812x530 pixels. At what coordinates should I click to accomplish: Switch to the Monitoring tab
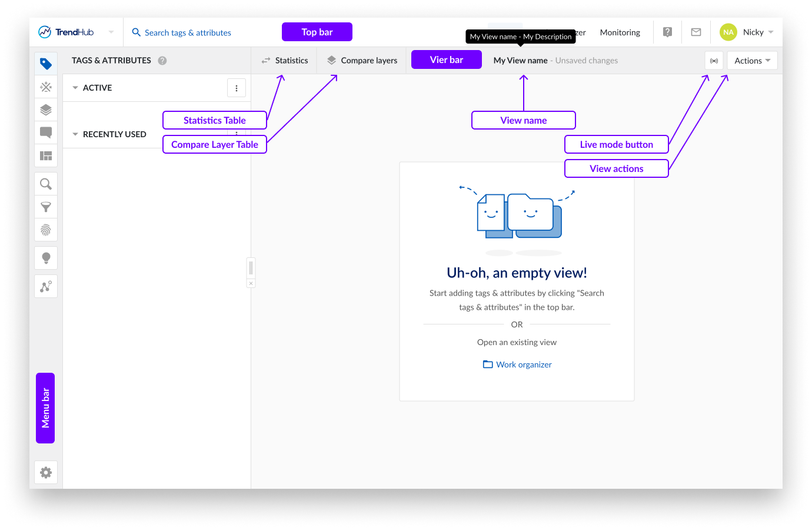click(620, 32)
